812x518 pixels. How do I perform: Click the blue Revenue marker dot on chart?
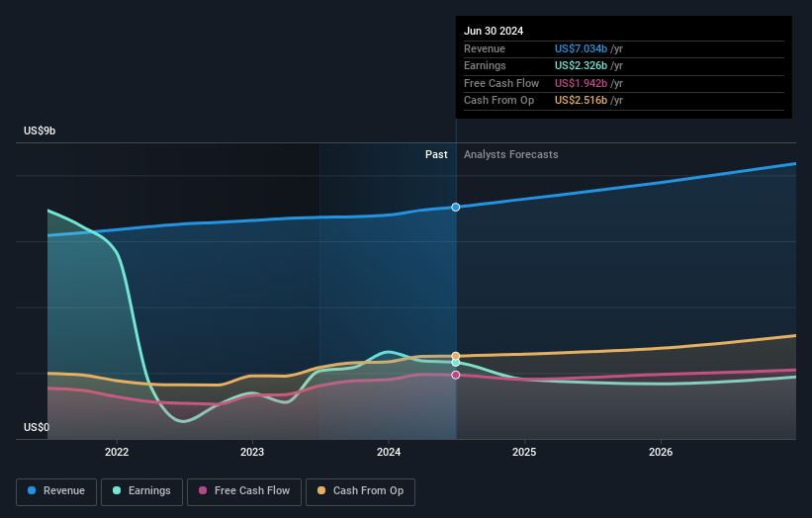pyautogui.click(x=456, y=207)
